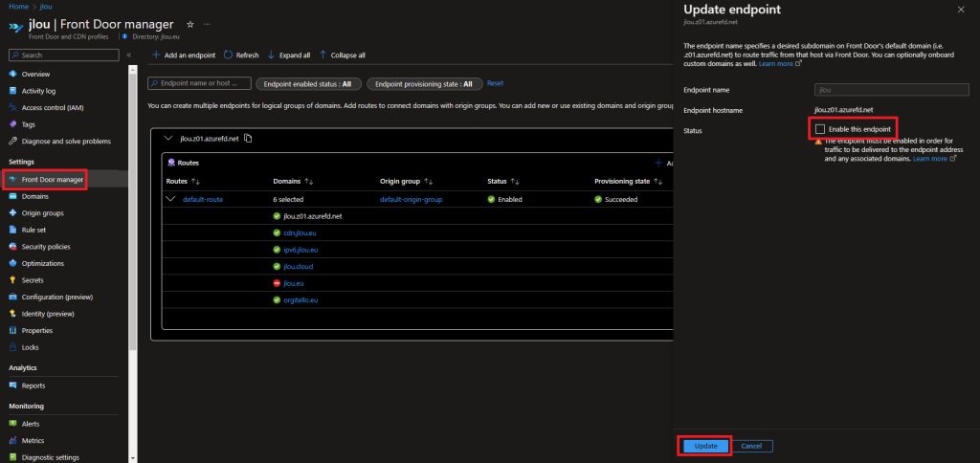Click the text "6 selected"
This screenshot has width=980, height=463.
[288, 199]
